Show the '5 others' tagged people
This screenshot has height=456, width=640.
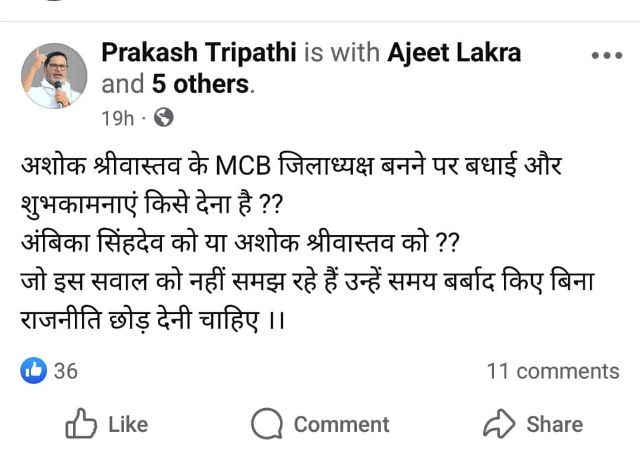click(x=200, y=84)
